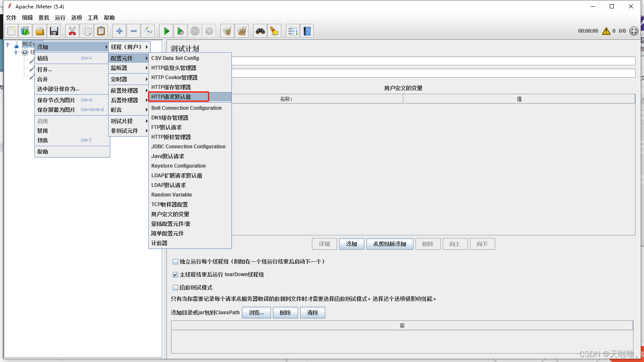The width and height of the screenshot is (644, 362).
Task: Click the 清除 ClassPath button
Action: 312,313
